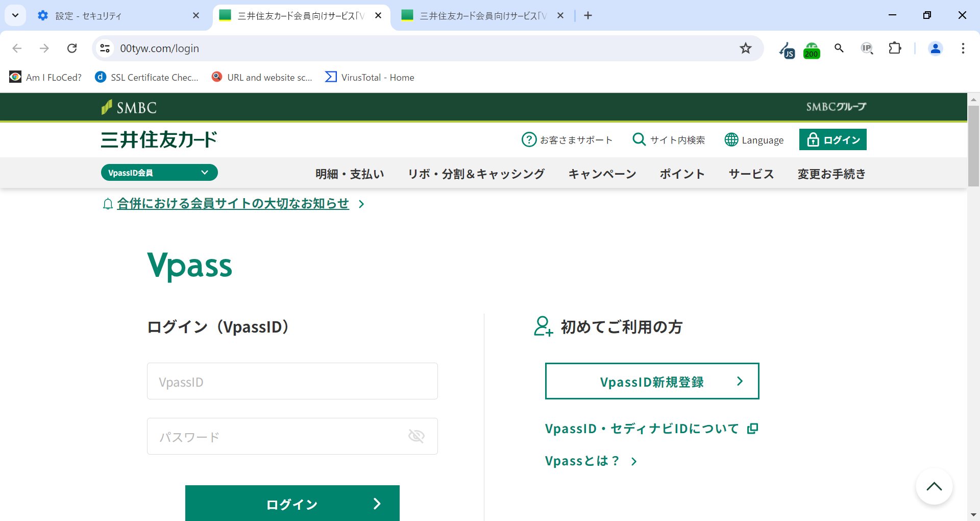Open VpassID・セディナビIDについて link
The height and width of the screenshot is (521, 980).
coord(651,428)
